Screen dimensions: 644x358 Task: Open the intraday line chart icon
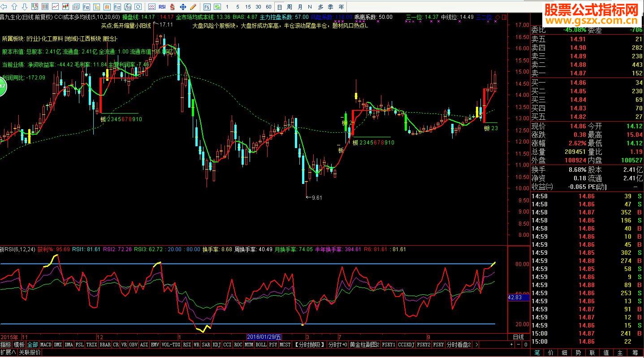click(x=55, y=7)
